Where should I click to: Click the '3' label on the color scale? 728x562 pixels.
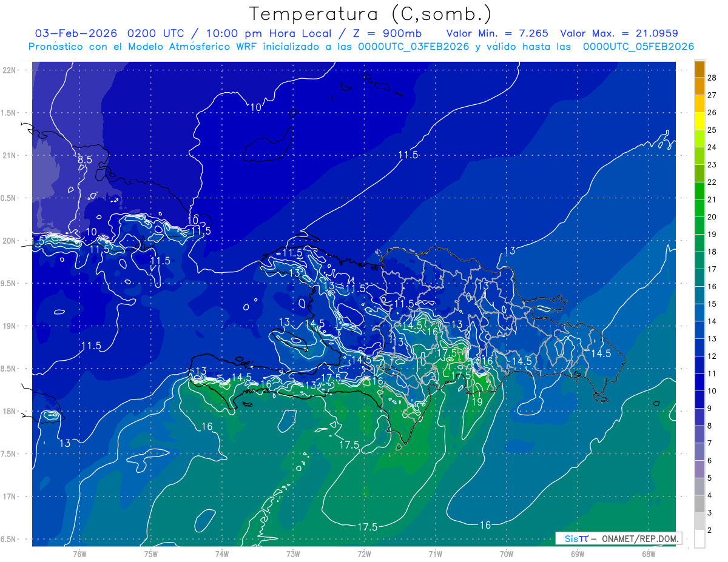(x=710, y=513)
